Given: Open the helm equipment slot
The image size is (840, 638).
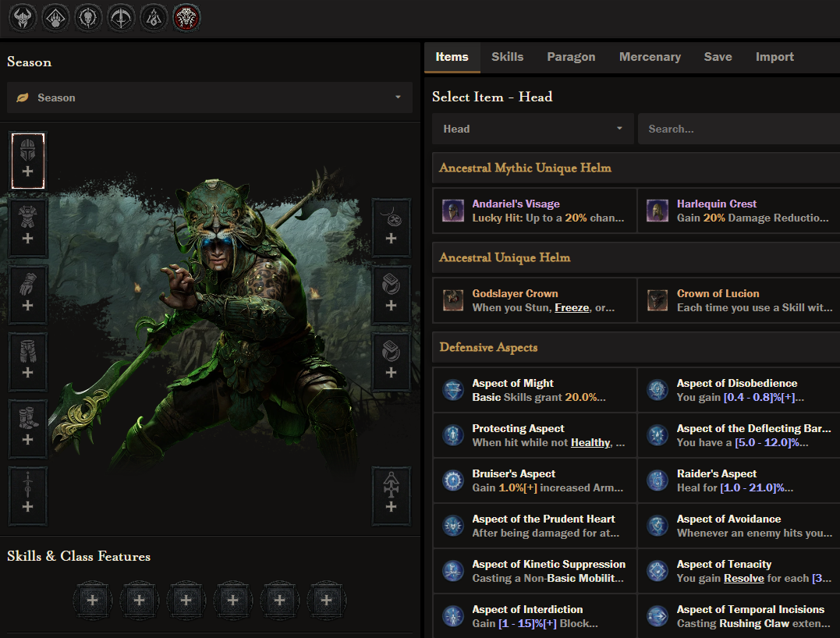Looking at the screenshot, I should [28, 161].
